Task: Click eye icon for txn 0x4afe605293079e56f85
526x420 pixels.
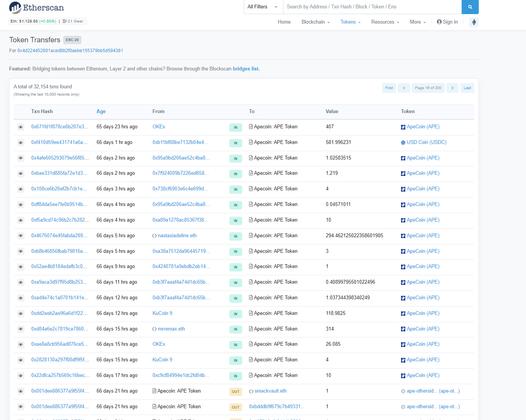Action: click(21, 158)
